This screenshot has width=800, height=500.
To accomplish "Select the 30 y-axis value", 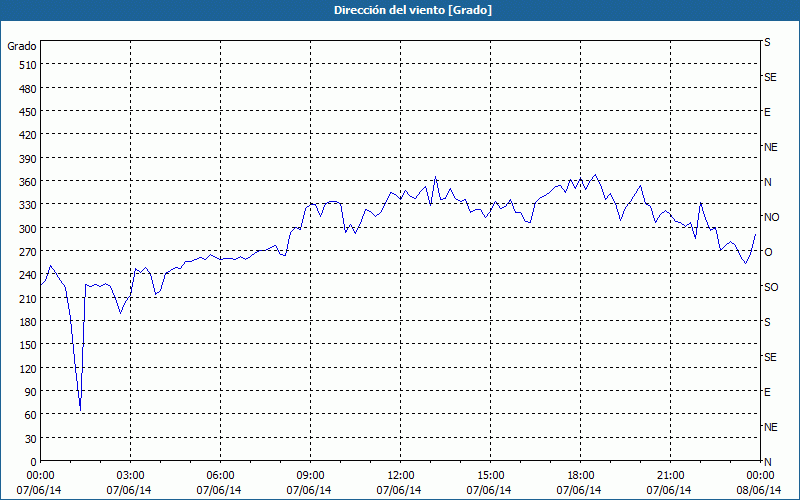I will click(x=31, y=439).
